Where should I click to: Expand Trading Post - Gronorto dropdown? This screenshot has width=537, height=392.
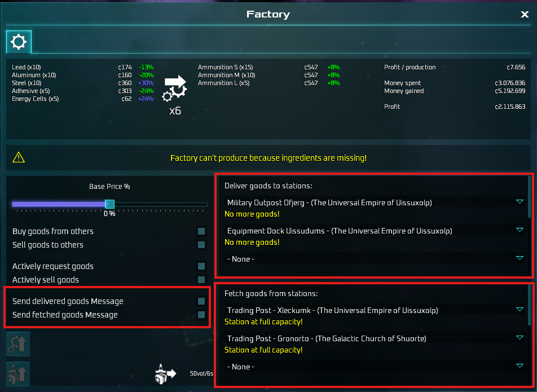(520, 338)
